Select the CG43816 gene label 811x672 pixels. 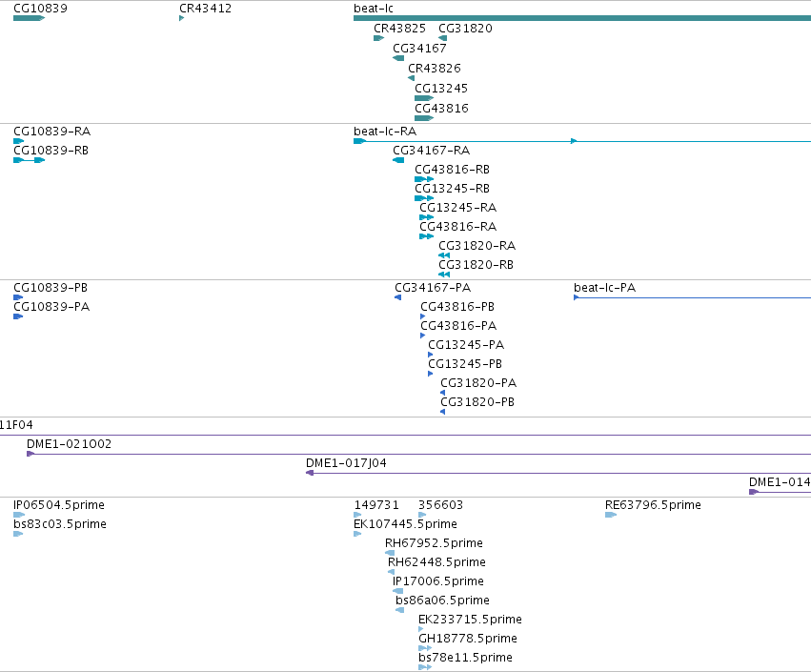click(x=441, y=109)
